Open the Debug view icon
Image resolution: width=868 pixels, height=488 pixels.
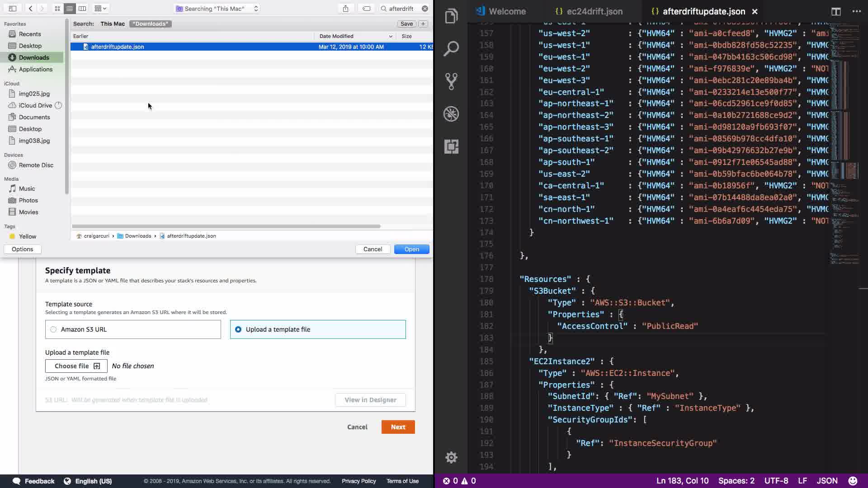[x=451, y=114]
